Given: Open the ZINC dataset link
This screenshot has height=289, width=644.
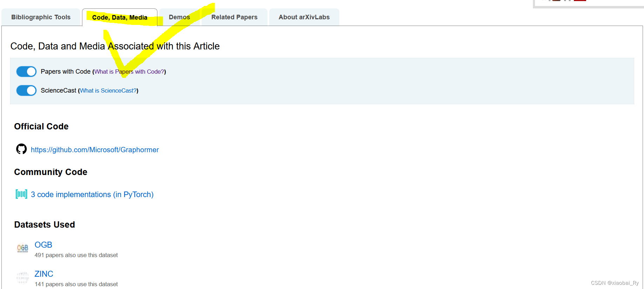Looking at the screenshot, I should (x=44, y=274).
